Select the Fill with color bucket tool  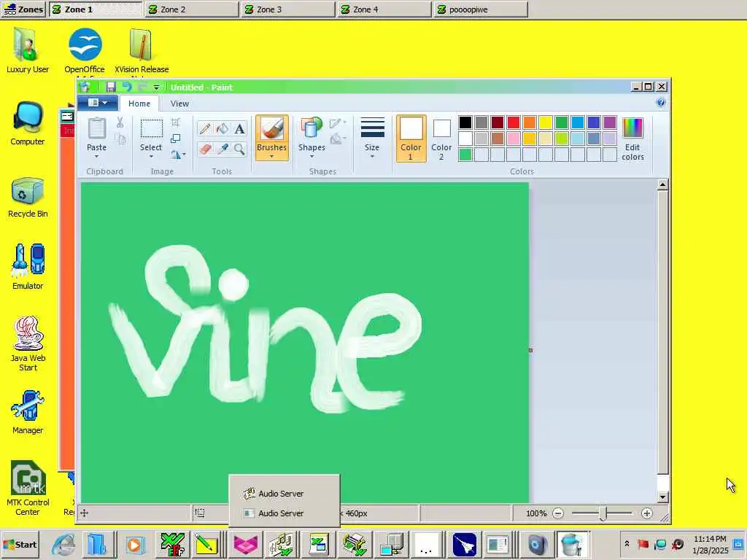[222, 128]
